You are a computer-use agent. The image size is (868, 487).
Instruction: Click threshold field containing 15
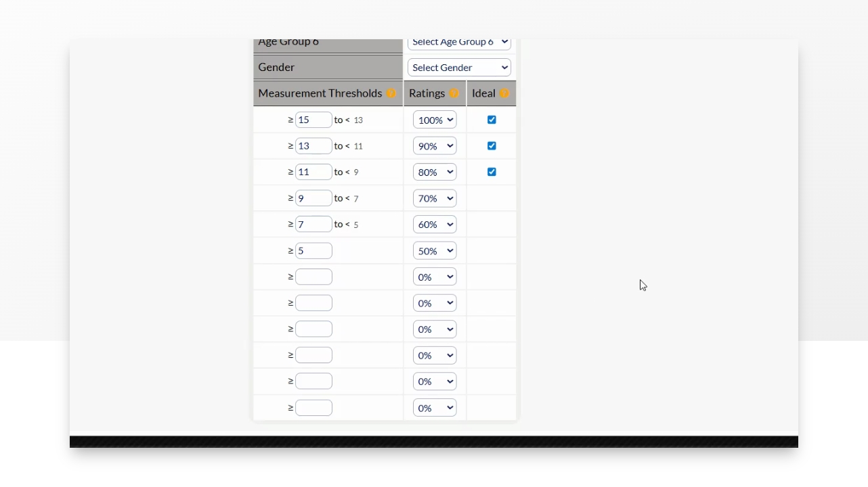point(313,120)
